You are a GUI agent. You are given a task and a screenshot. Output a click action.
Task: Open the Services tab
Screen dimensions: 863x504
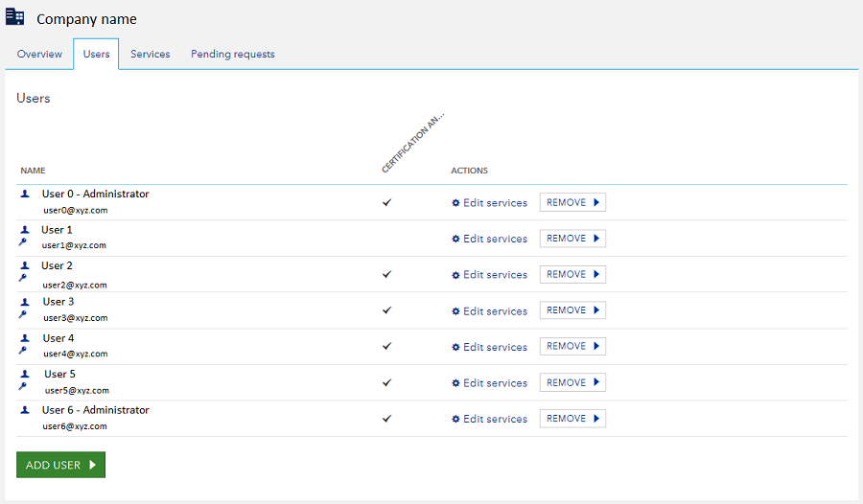(x=151, y=55)
